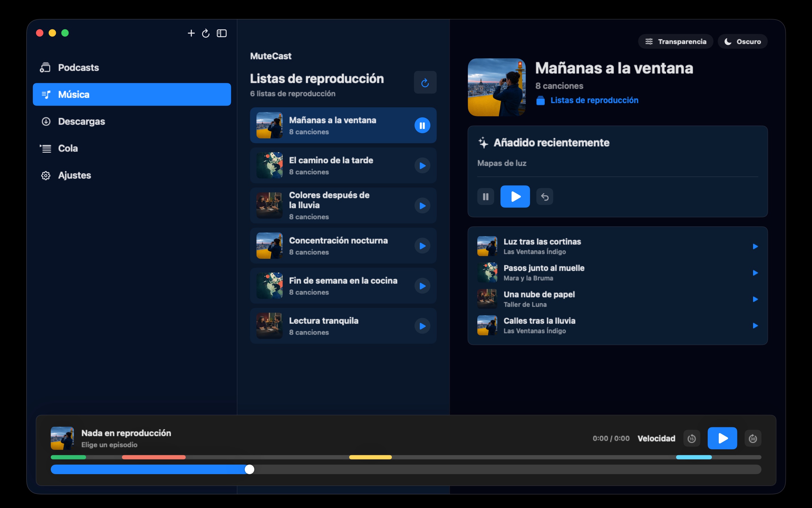The width and height of the screenshot is (812, 508).
Task: Play the song Calles tras la lluvia
Action: click(755, 326)
